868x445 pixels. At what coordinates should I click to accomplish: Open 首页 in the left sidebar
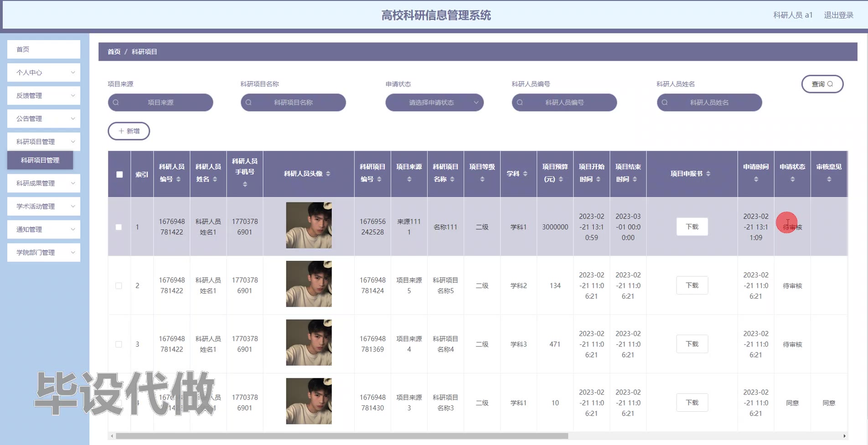(x=44, y=49)
